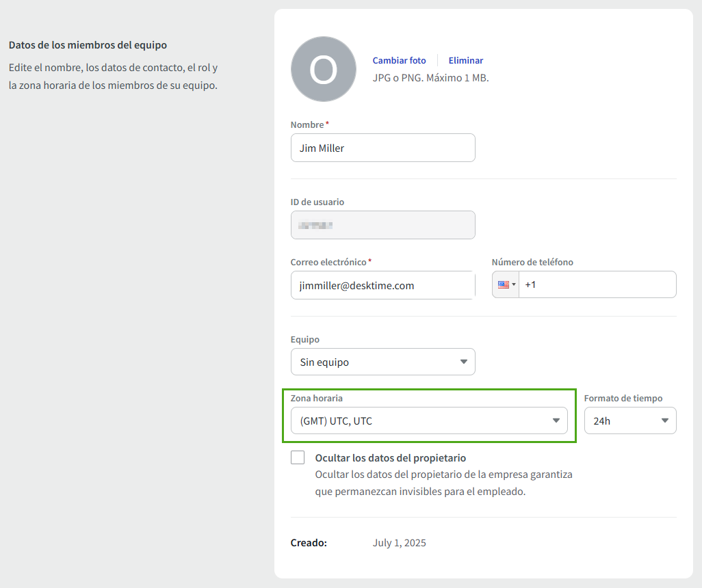Viewport: 702px width, 588px height.
Task: Click the 'JPG o PNG. Máximo 1 MB.' hint
Action: point(430,78)
